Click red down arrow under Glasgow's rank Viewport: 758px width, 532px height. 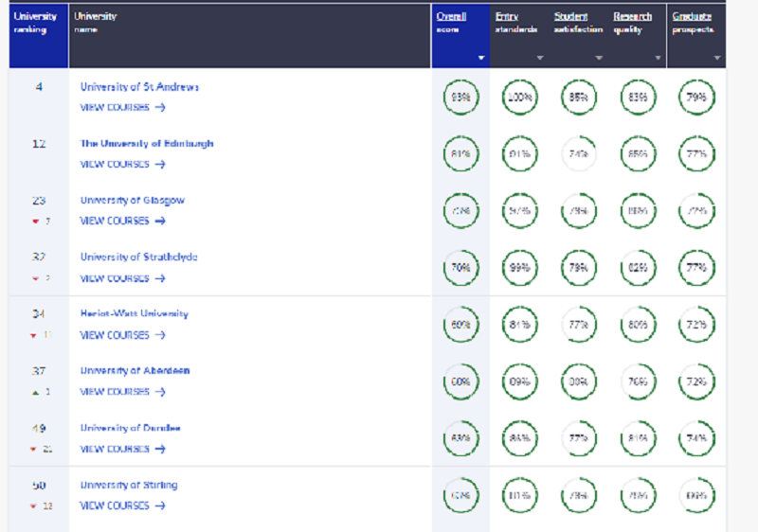35,222
